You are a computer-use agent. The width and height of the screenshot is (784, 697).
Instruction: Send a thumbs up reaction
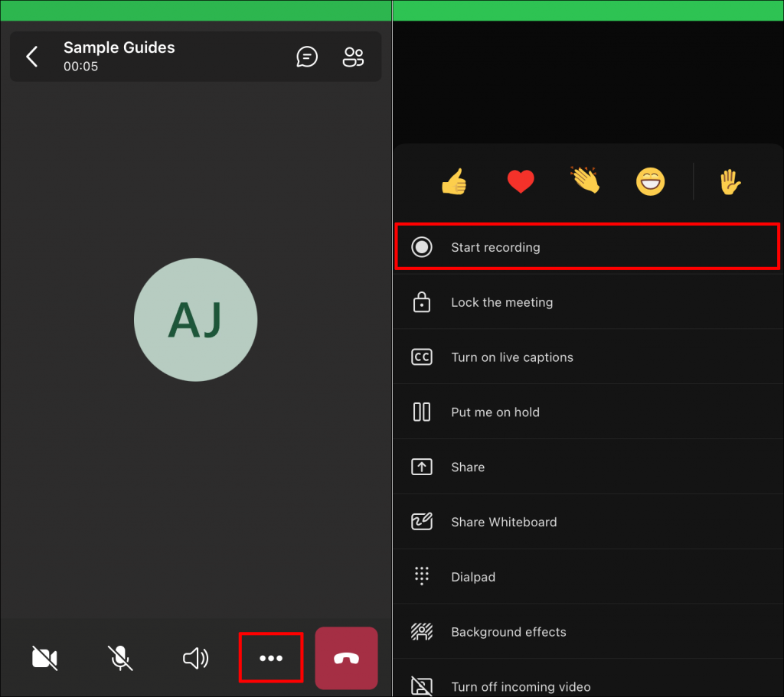(x=454, y=181)
